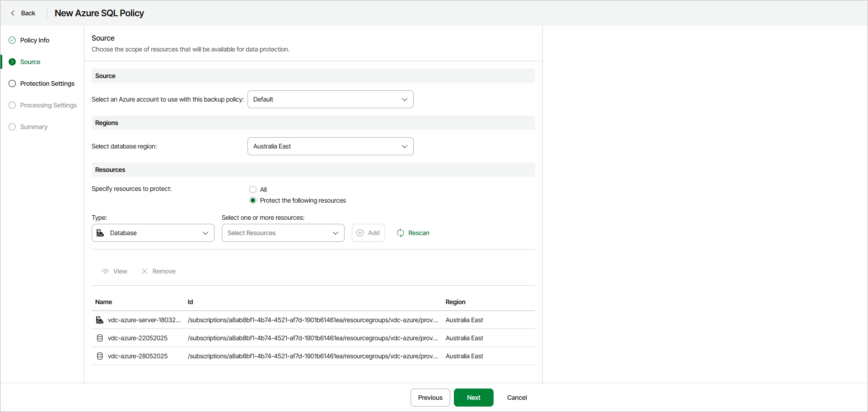This screenshot has height=412, width=868.
Task: Click the Back arrow icon
Action: coord(13,13)
